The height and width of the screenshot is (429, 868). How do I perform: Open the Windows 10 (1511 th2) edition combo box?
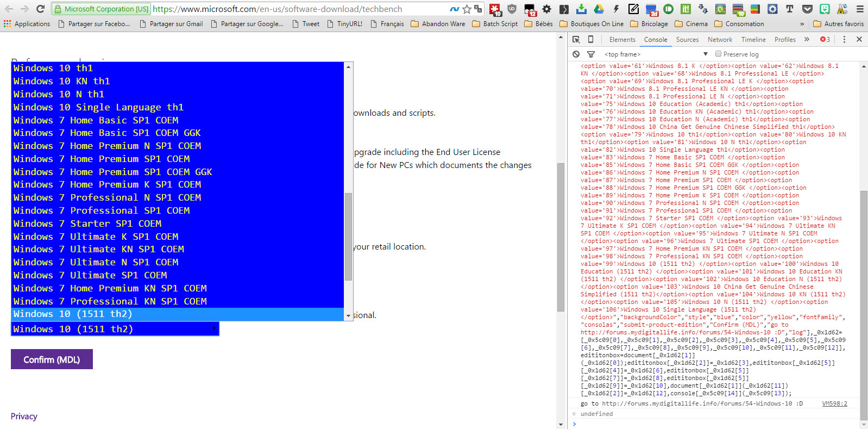tap(115, 329)
